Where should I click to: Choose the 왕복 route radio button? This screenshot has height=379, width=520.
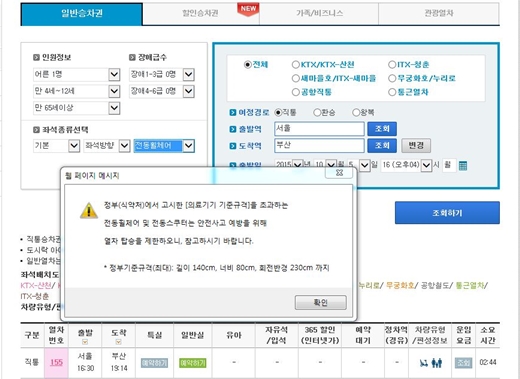point(356,112)
